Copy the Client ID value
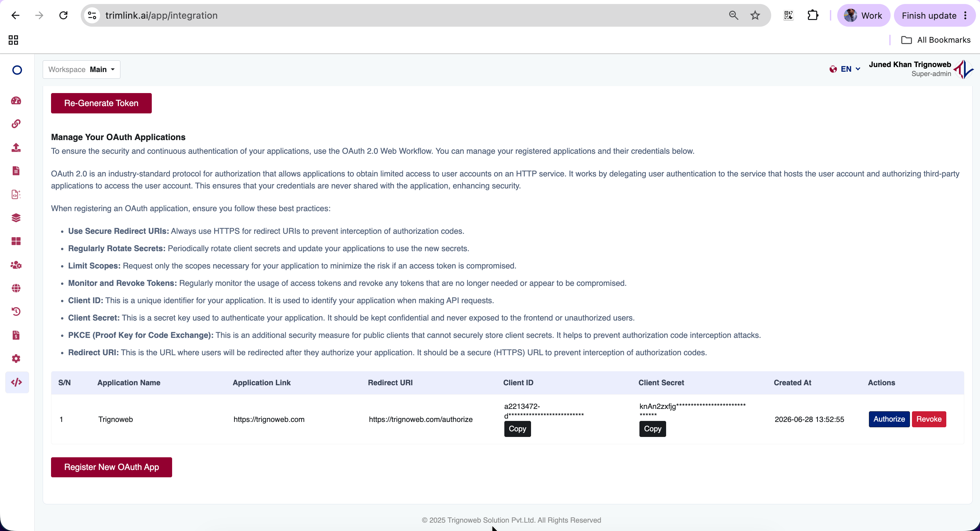980x531 pixels. point(517,429)
